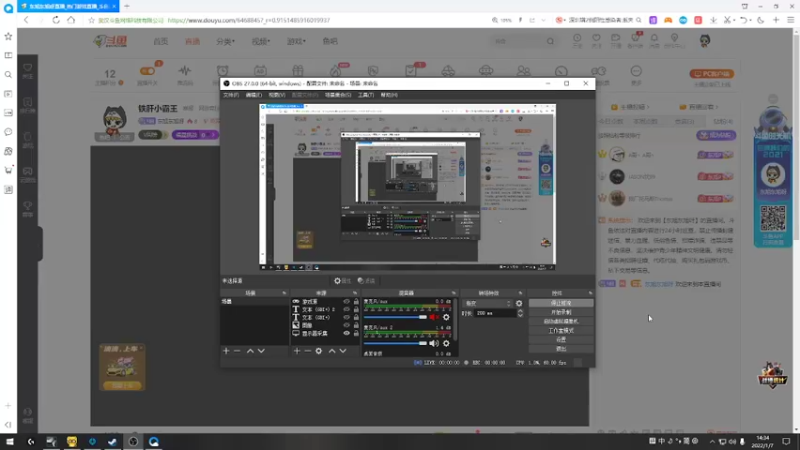Click the mixer panel's vertical scrollbar
Screen dimensions: 800x450
pyautogui.click(x=455, y=320)
